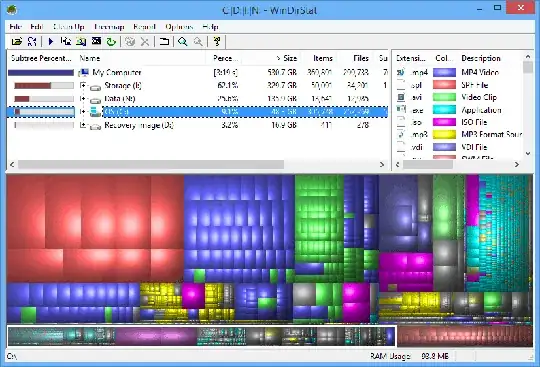
Task: Click the Zoom In magnifier icon
Action: [183, 42]
